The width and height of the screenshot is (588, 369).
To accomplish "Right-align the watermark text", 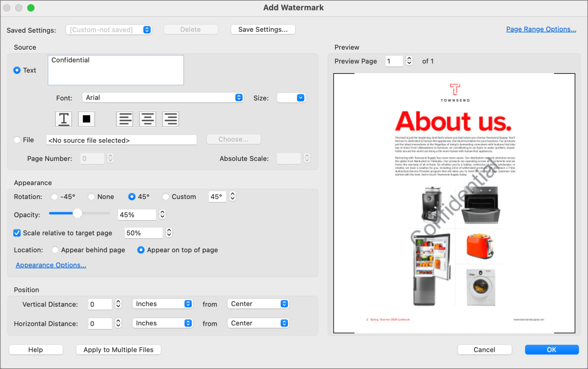I will click(x=170, y=119).
